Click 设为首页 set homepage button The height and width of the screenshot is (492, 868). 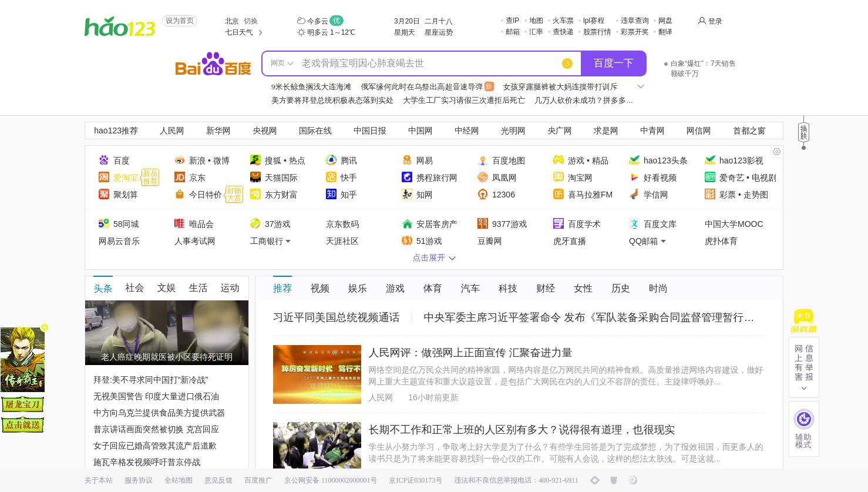pos(180,21)
